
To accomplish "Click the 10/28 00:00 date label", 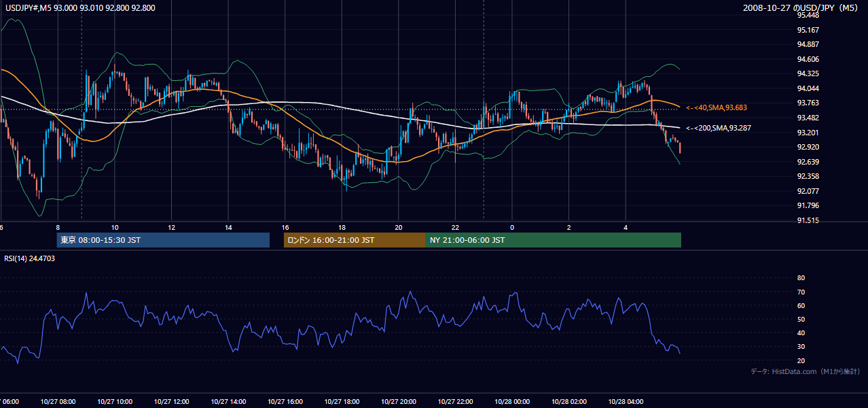I will [x=512, y=402].
